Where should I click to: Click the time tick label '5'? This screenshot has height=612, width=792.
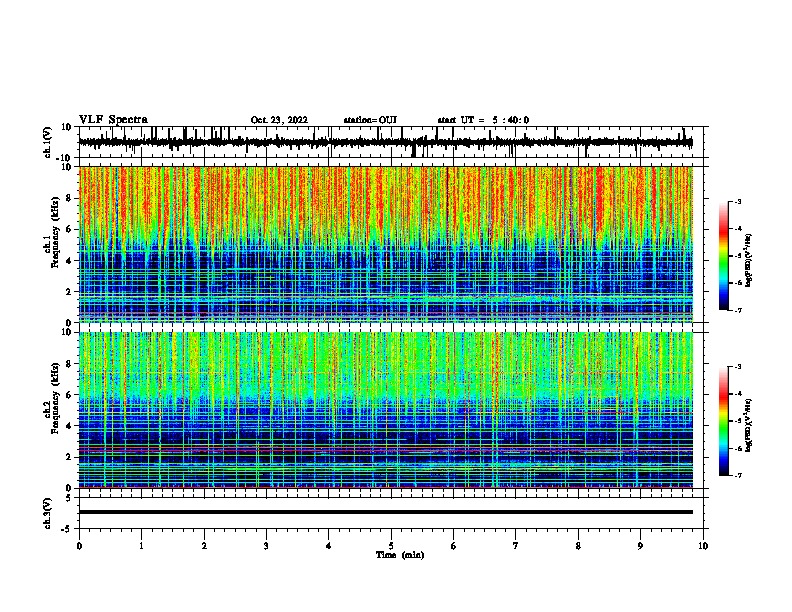pos(391,546)
